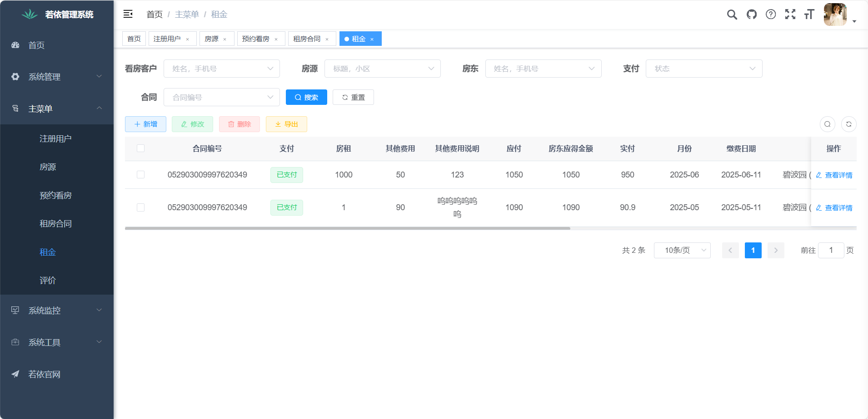Image resolution: width=868 pixels, height=419 pixels.
Task: Open the 支付 status dropdown
Action: point(704,69)
